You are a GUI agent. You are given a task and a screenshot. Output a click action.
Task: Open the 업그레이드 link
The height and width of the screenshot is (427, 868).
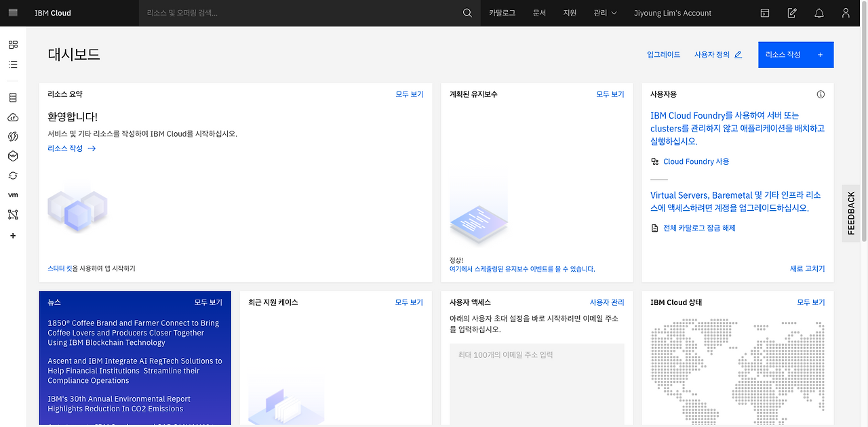[663, 54]
